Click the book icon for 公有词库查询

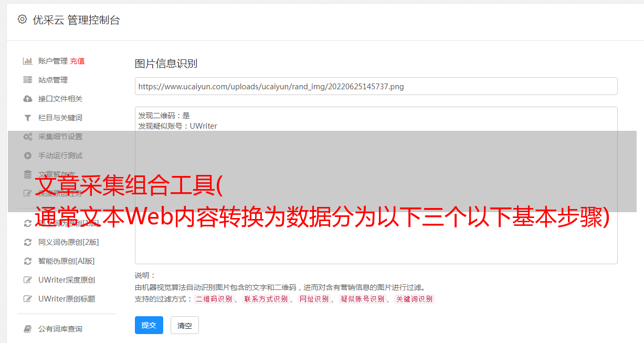click(x=28, y=329)
